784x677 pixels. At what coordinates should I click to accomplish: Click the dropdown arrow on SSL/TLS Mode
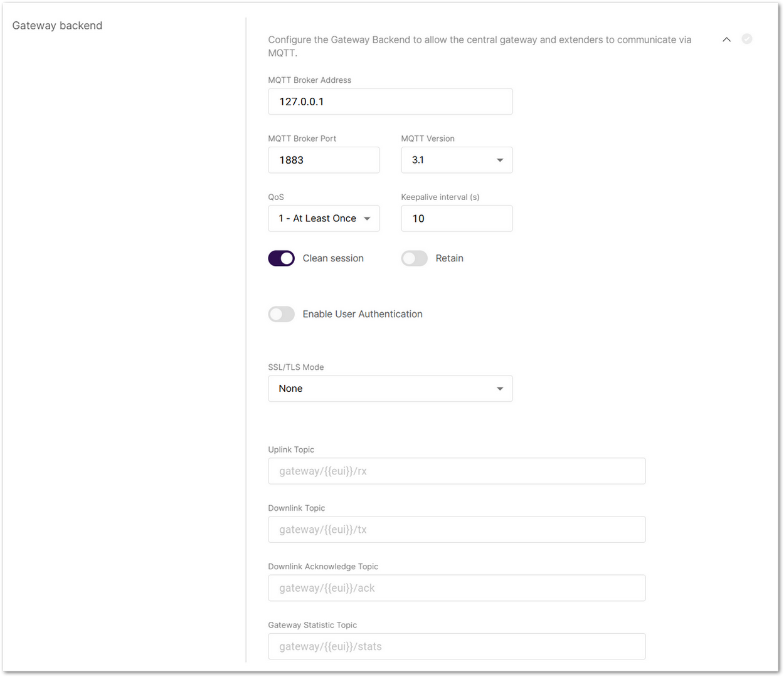pyautogui.click(x=500, y=389)
